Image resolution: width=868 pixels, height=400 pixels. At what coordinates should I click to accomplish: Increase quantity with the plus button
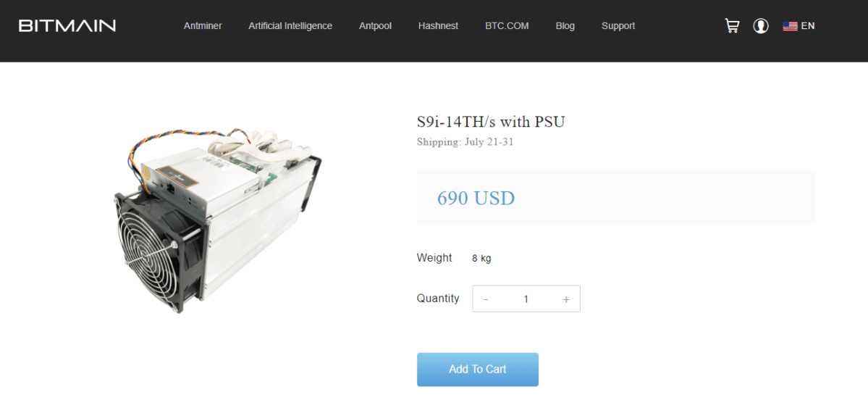click(x=565, y=299)
